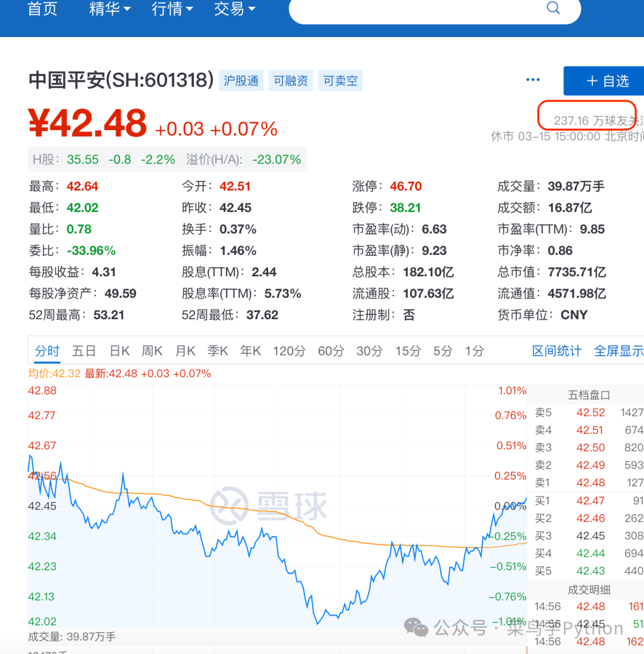Click the 市净率 value 0.86
This screenshot has height=654, width=644.
pos(560,250)
